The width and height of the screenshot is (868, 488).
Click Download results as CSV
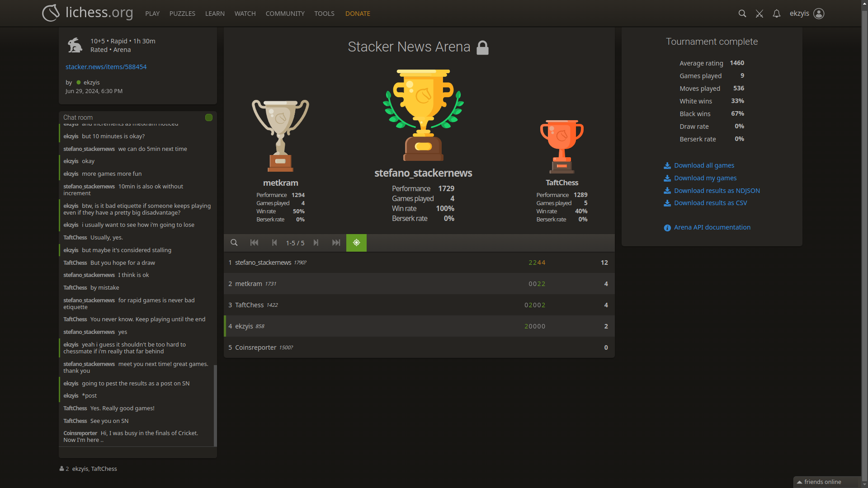tap(710, 203)
